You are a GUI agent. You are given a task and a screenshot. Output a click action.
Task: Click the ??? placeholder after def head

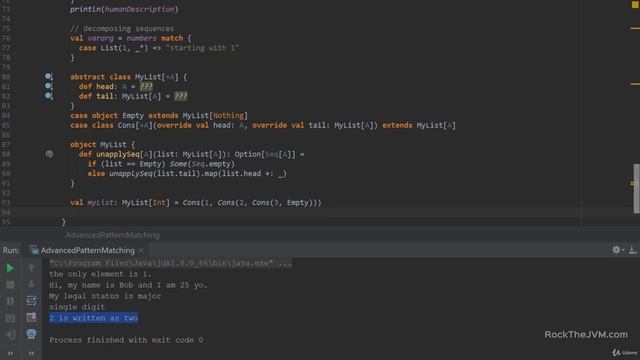[146, 86]
